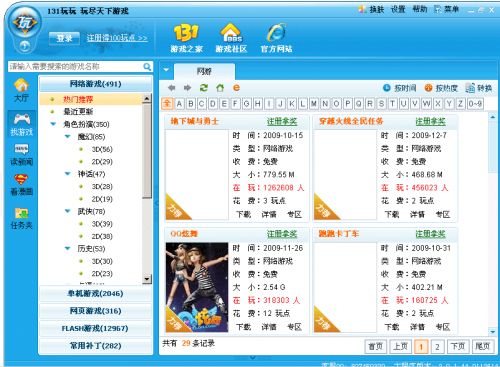Expand the 常用补丁(282) section
This screenshot has height=367, width=500.
95,346
